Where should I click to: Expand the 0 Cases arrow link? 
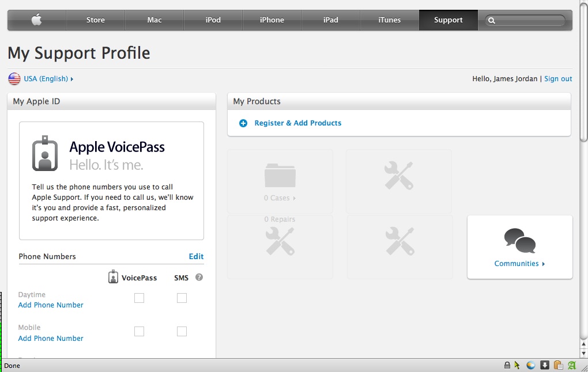tap(280, 198)
